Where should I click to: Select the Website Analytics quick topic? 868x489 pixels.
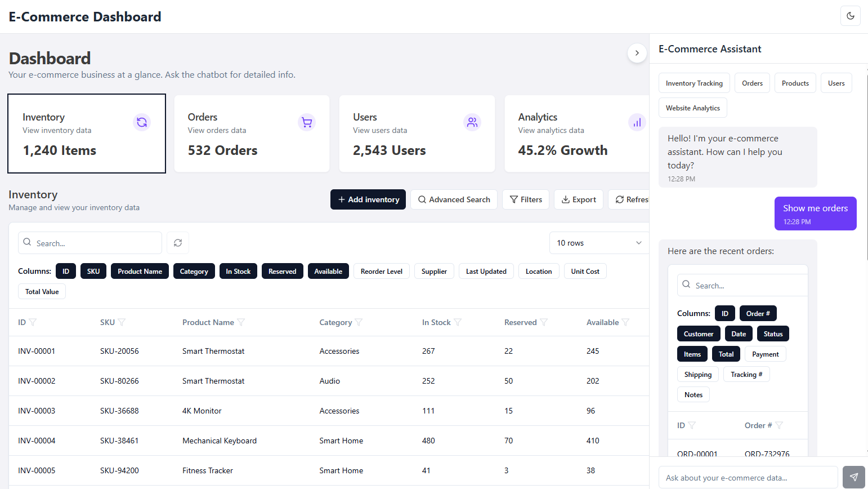click(692, 108)
